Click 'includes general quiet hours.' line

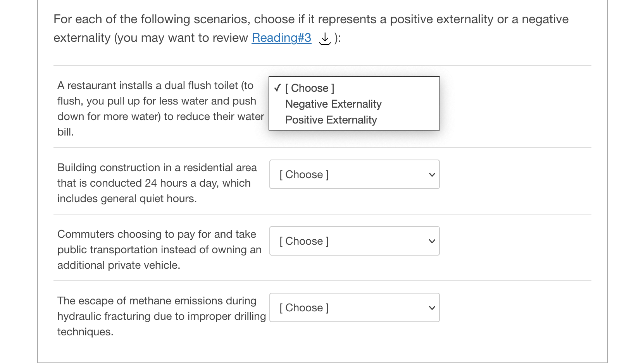tap(127, 199)
